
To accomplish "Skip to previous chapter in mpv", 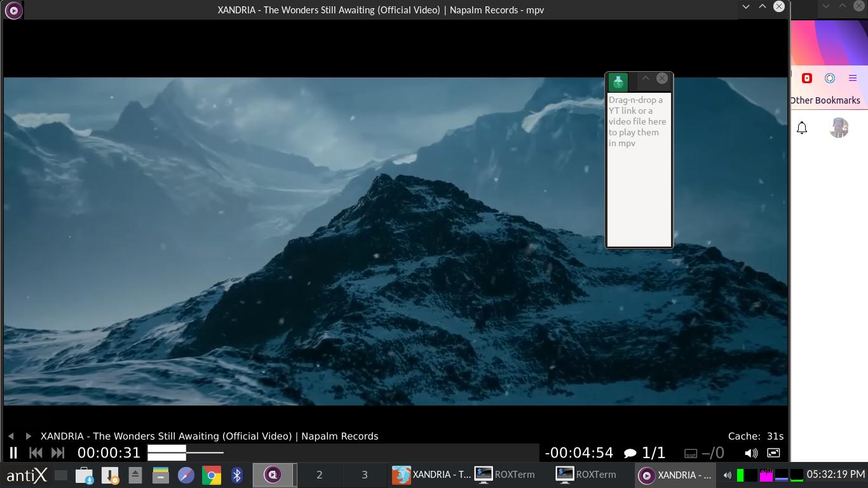I will pos(36,453).
